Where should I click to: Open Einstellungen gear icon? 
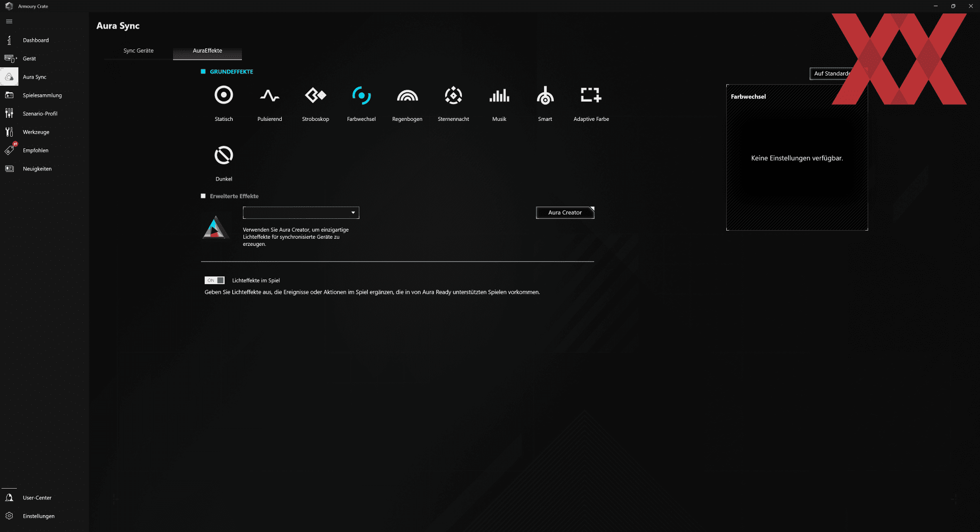(x=9, y=516)
